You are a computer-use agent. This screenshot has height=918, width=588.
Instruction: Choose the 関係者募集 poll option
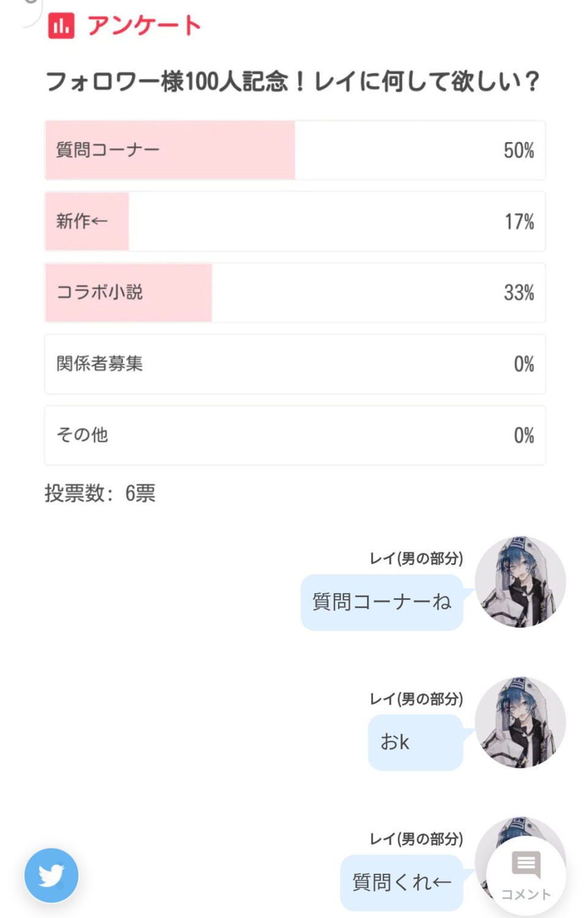295,364
